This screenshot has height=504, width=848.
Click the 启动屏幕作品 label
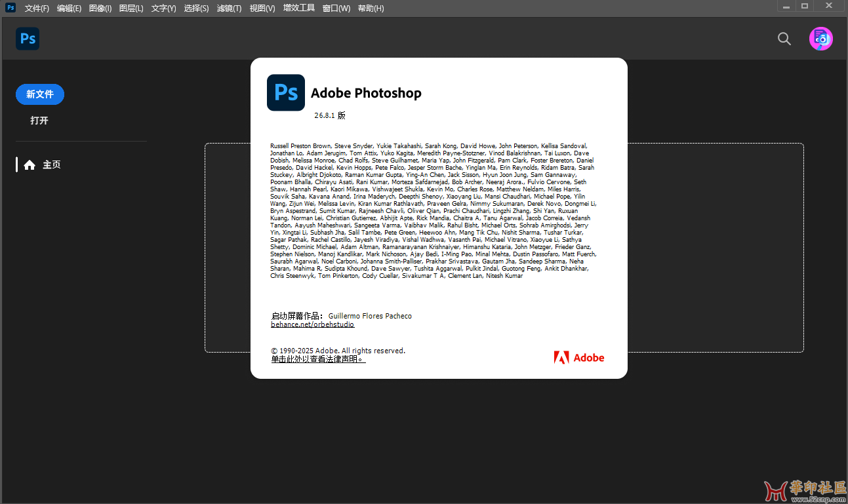click(x=297, y=316)
